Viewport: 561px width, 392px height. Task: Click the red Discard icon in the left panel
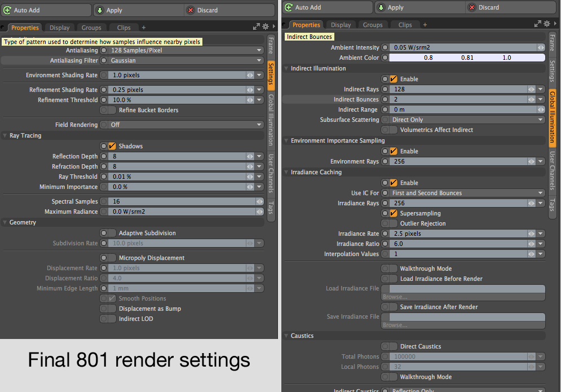tap(191, 10)
